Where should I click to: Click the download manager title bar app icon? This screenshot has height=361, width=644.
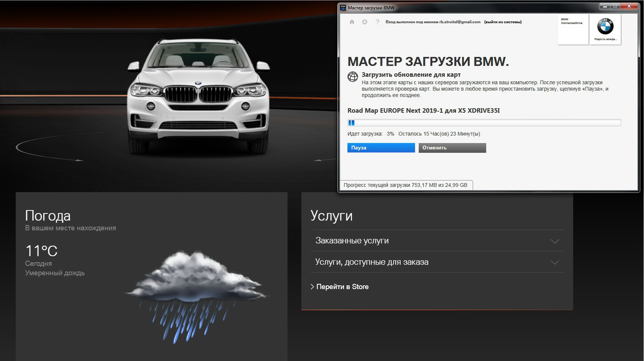coord(343,7)
